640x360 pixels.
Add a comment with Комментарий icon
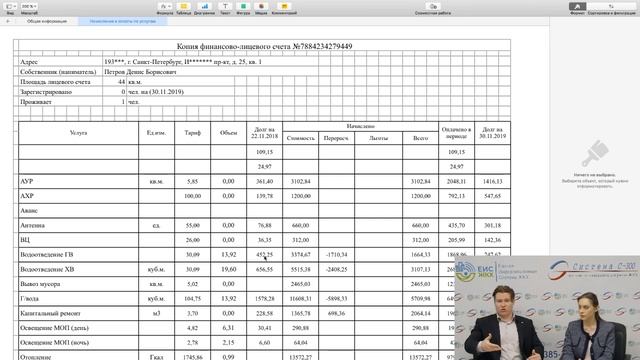(x=284, y=7)
